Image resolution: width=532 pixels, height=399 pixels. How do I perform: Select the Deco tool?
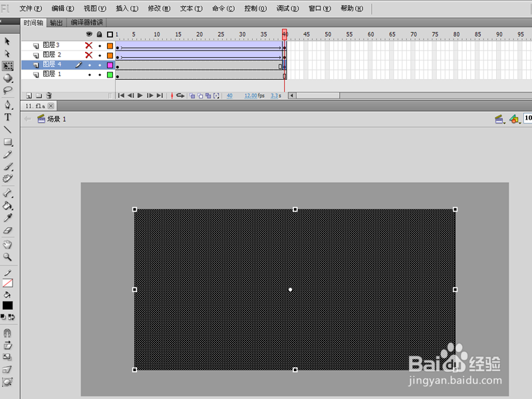7,179
